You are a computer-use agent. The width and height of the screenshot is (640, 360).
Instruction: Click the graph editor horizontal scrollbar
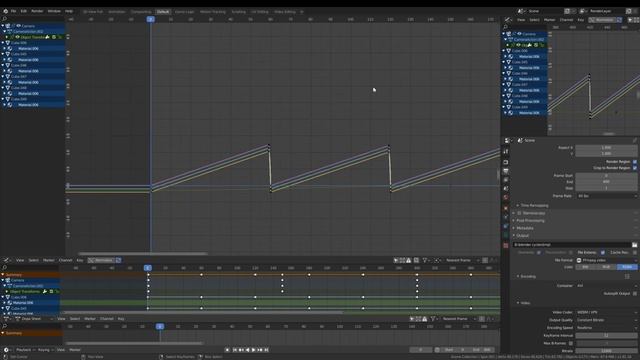pyautogui.click(x=143, y=254)
